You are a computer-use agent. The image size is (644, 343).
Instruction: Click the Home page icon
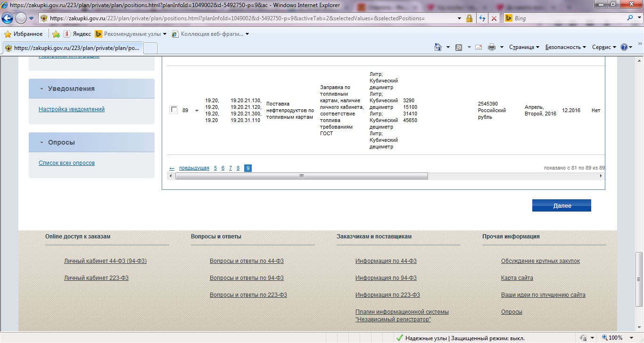(438, 47)
